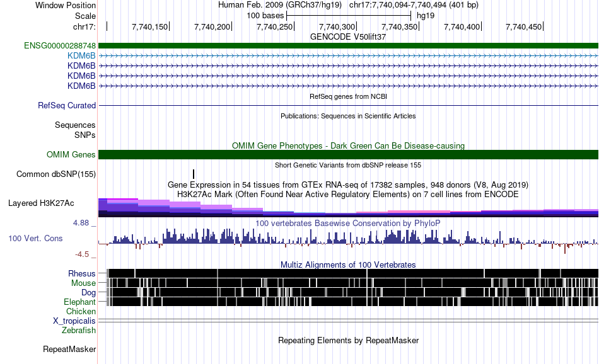Click the 7,740,150 ruler position
599x364 pixels.
[150, 26]
